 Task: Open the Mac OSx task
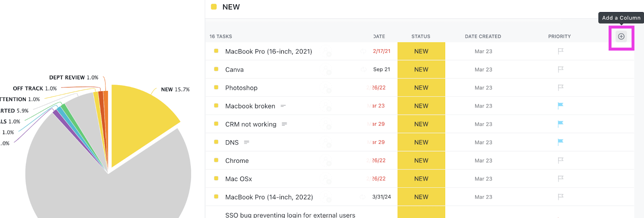[x=238, y=179]
